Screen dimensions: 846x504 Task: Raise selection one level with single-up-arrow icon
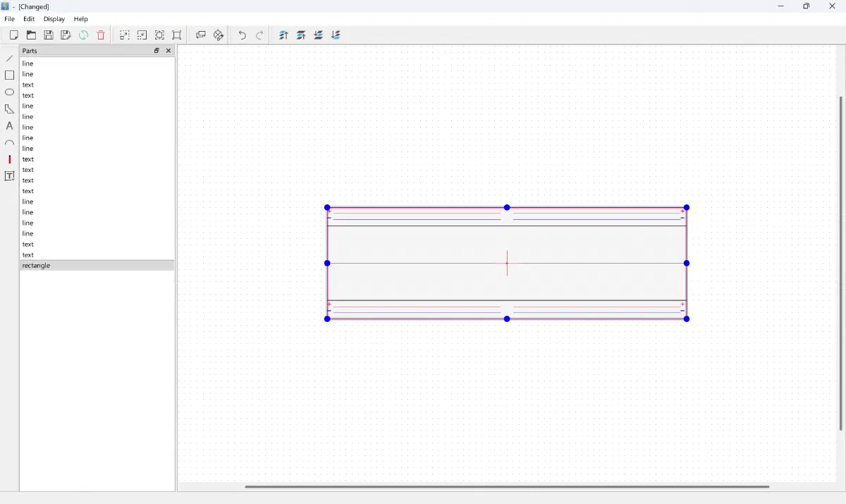coord(301,35)
